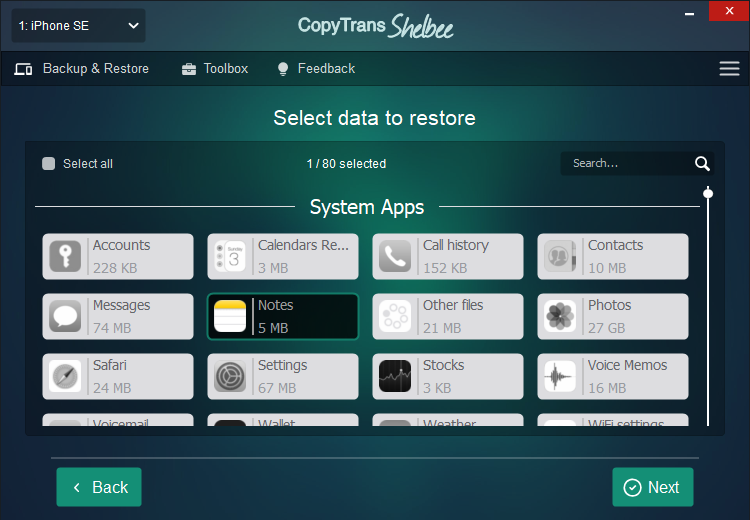Click the yellow Notes app icon
Screen dimensions: 750x520
click(230, 316)
